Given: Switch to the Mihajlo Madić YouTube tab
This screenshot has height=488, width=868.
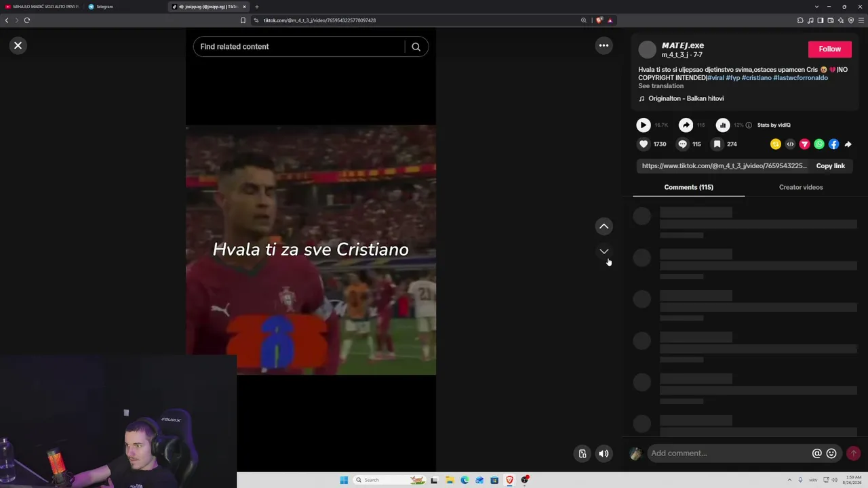Looking at the screenshot, I should point(42,7).
